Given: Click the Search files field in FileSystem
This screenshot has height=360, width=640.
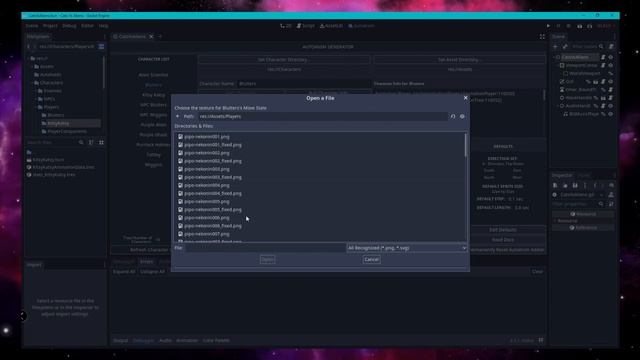Looking at the screenshot, I should [x=51, y=142].
